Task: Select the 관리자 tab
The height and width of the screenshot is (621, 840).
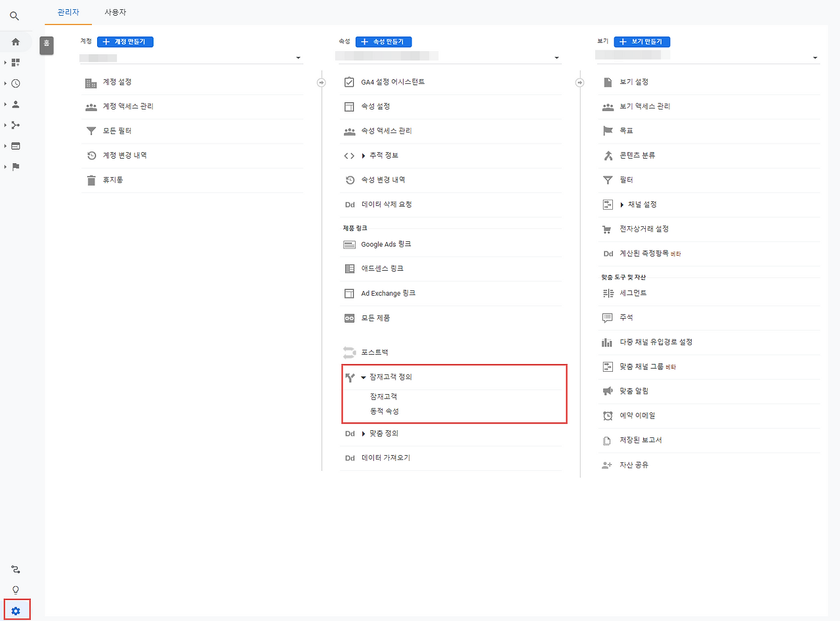Action: (x=68, y=12)
